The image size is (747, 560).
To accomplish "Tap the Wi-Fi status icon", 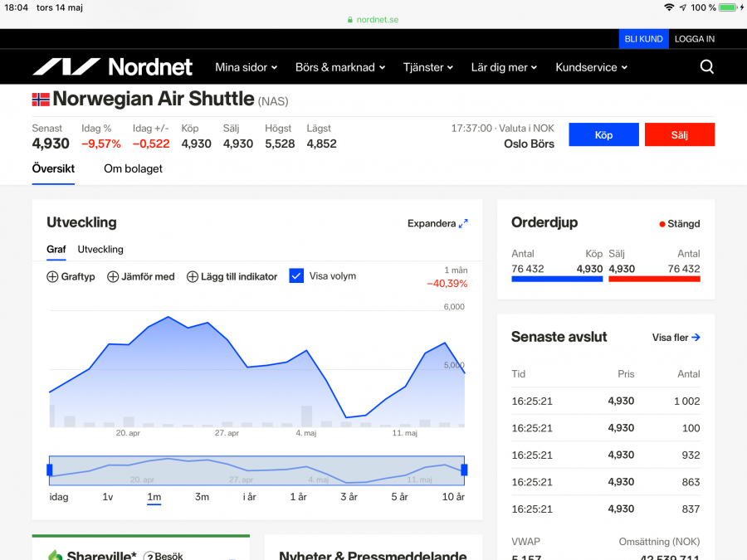I will [x=669, y=7].
